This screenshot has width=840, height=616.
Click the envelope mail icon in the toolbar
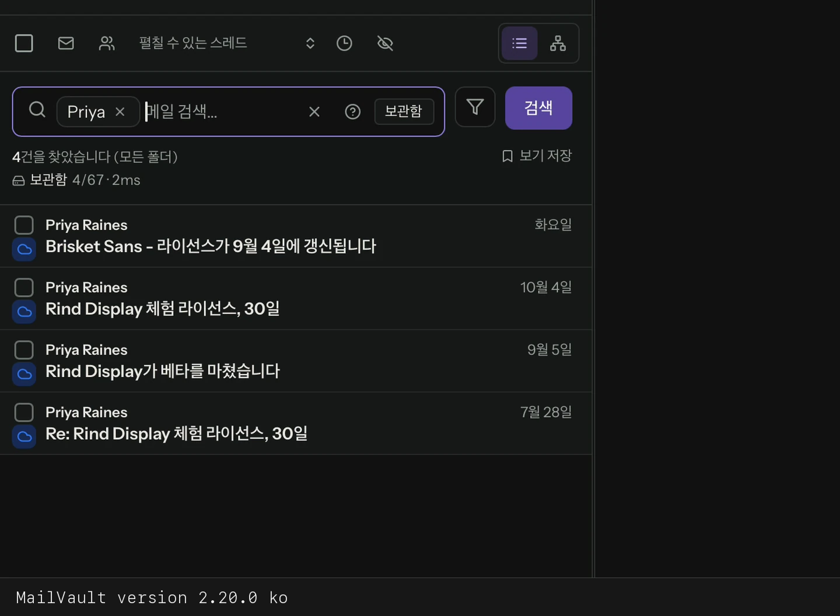[x=66, y=43]
